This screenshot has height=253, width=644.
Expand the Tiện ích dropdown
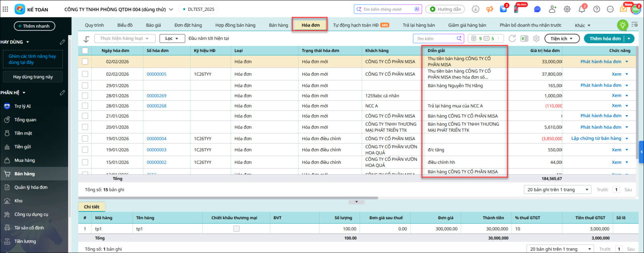[562, 39]
